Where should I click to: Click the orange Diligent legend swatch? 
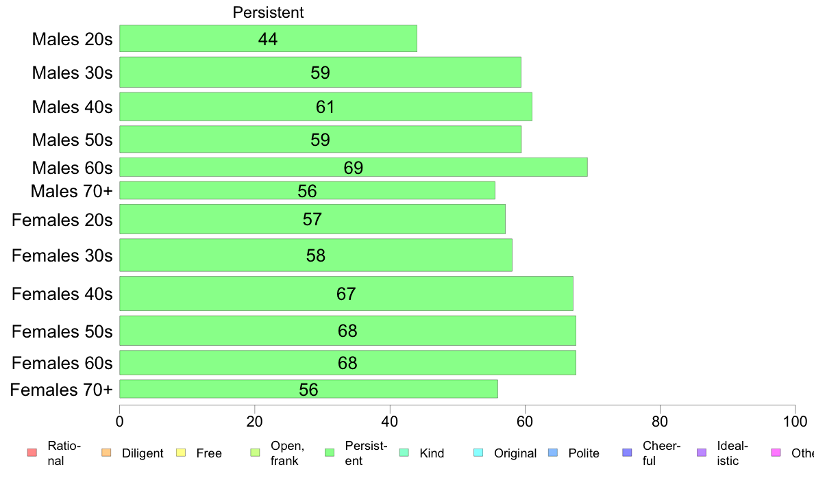[x=106, y=453]
